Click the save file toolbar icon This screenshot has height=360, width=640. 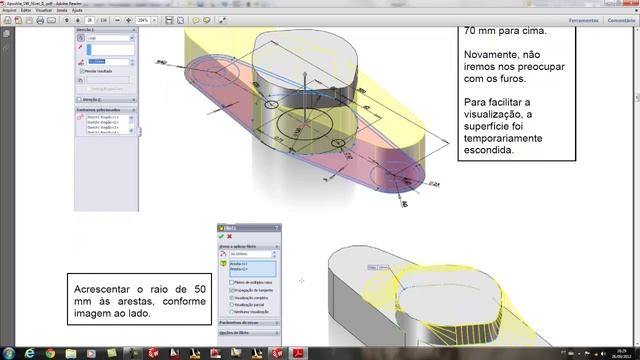coord(29,20)
